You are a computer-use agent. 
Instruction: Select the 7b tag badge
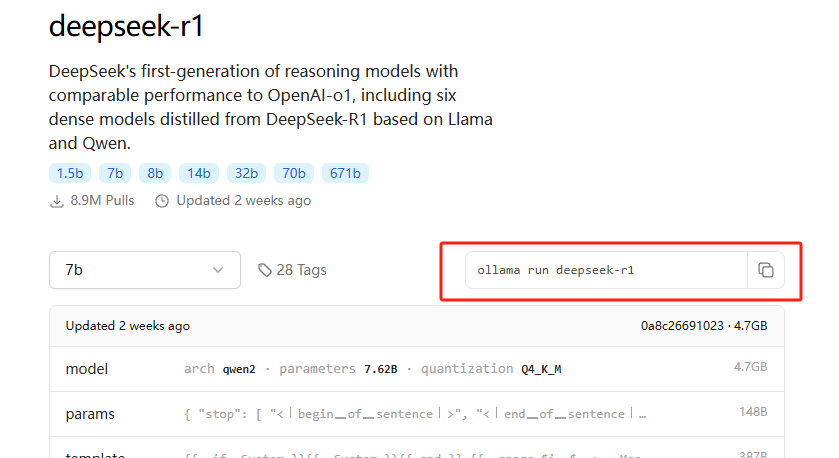(x=115, y=173)
